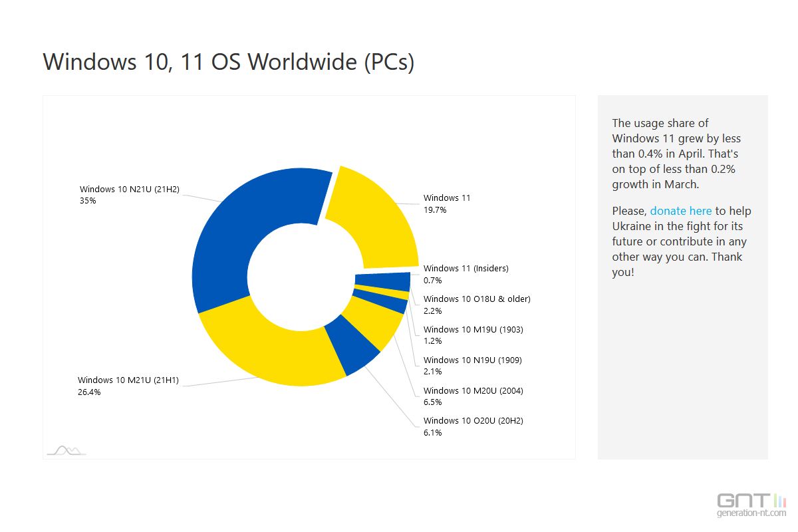Click the 'Windows 10 O20U (20H2)' label

pos(473,421)
